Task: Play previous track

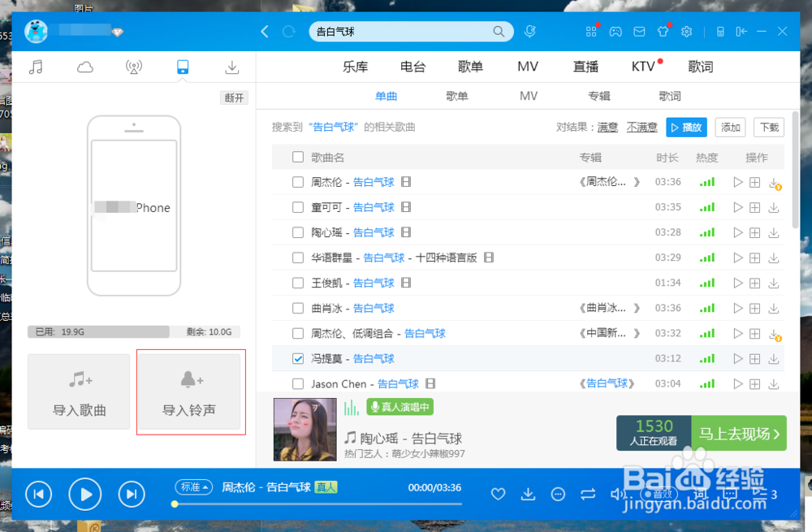Action: (x=39, y=494)
